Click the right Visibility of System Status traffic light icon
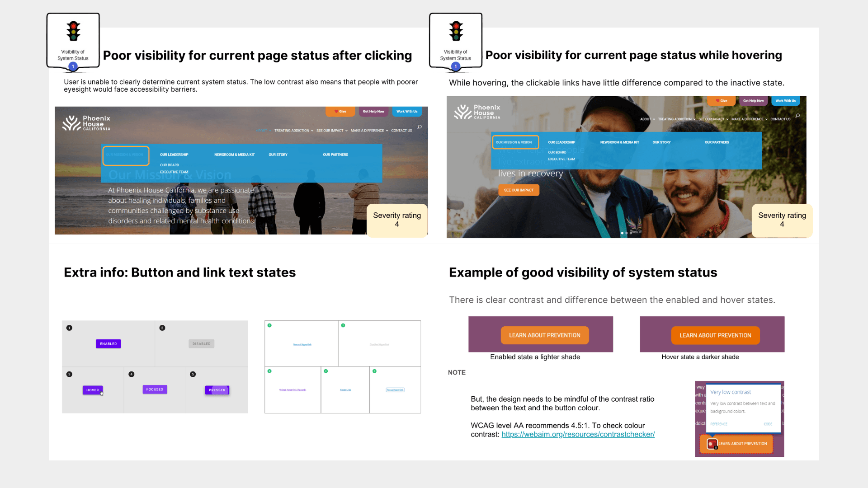This screenshot has width=868, height=488. click(456, 31)
